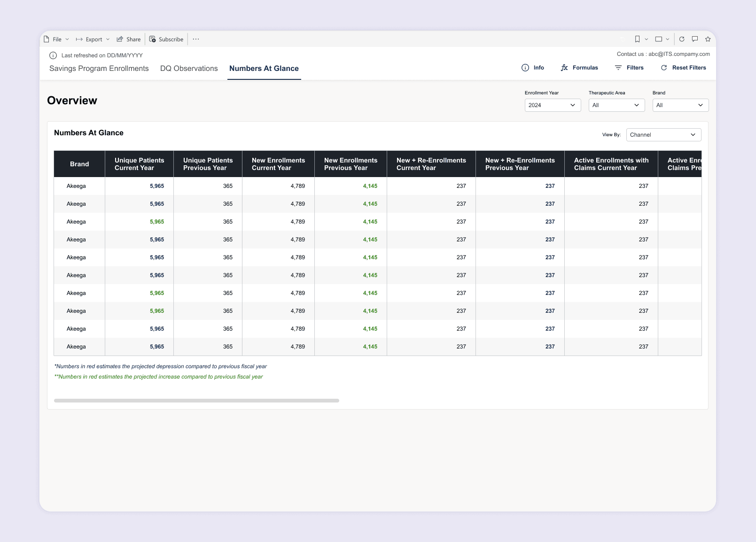
Task: Open the Filters pane
Action: click(x=629, y=68)
